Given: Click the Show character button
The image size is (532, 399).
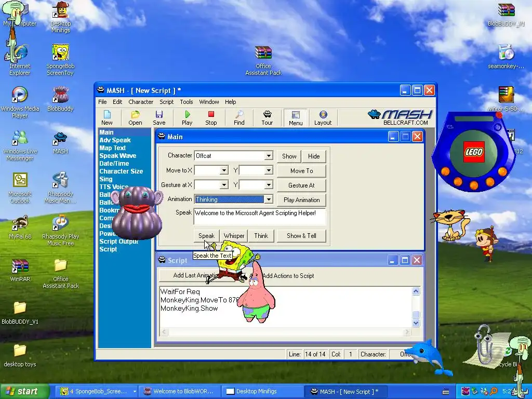Looking at the screenshot, I should pos(289,156).
